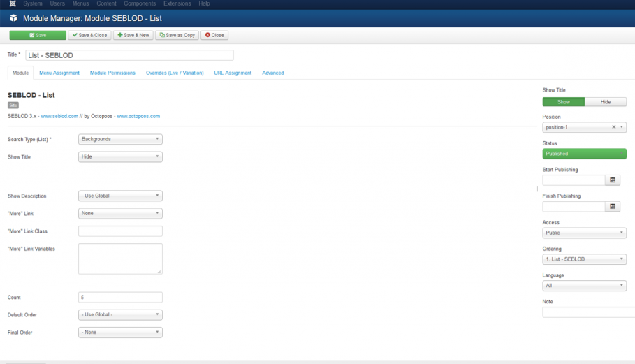Open the Users menu
This screenshot has height=364, width=635.
tap(57, 3)
